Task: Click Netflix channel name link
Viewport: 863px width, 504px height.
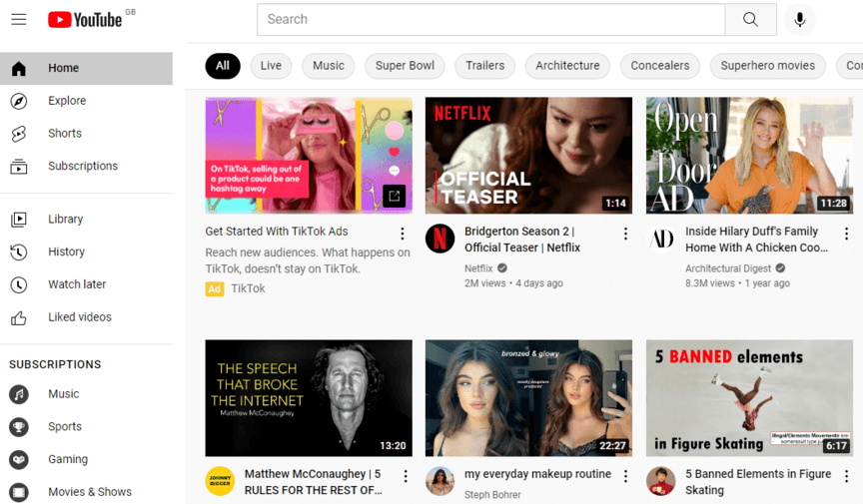Action: [x=478, y=268]
